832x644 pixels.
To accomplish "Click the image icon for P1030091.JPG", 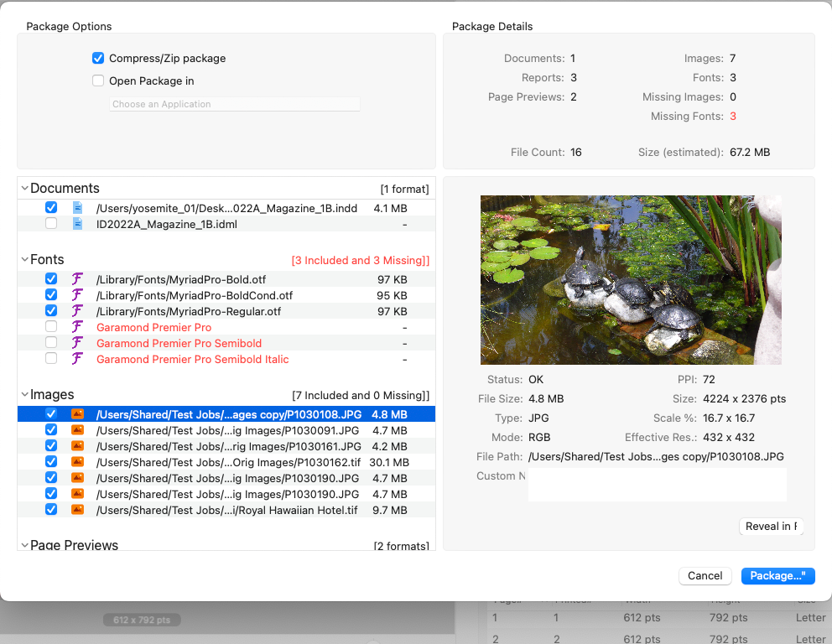I will tap(77, 430).
